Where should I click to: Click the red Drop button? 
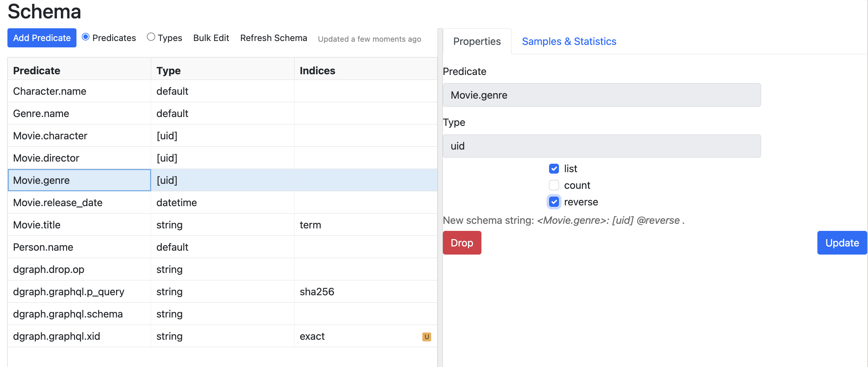tap(462, 243)
